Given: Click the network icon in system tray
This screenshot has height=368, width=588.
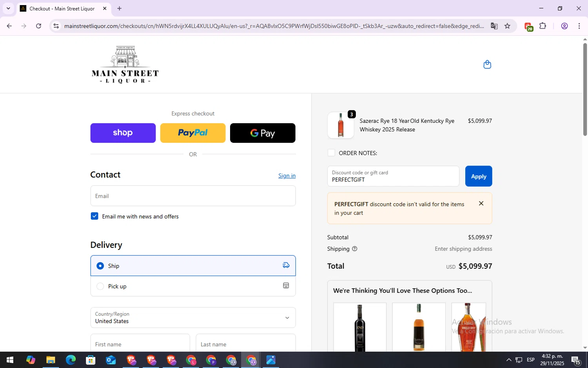Looking at the screenshot, I should pyautogui.click(x=519, y=360).
